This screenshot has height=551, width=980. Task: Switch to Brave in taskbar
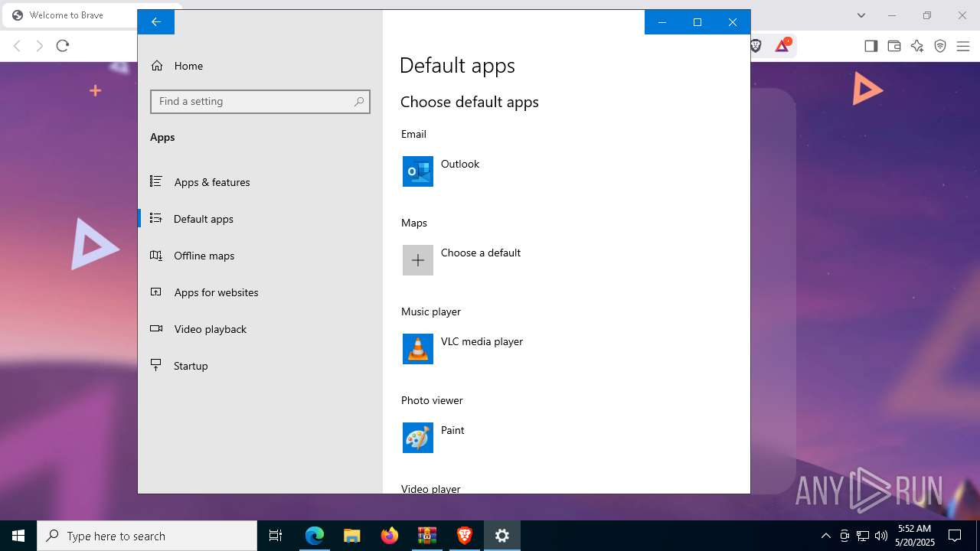(x=464, y=536)
